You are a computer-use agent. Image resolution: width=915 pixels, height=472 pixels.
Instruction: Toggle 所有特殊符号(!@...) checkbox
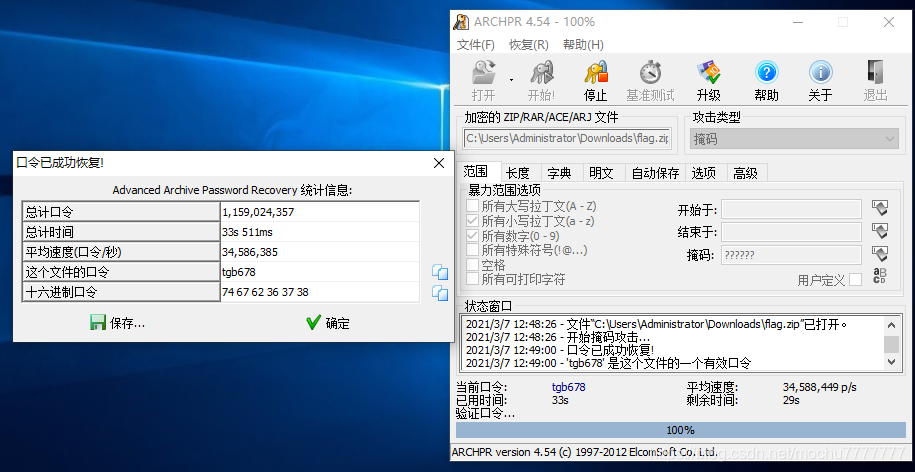tap(472, 250)
